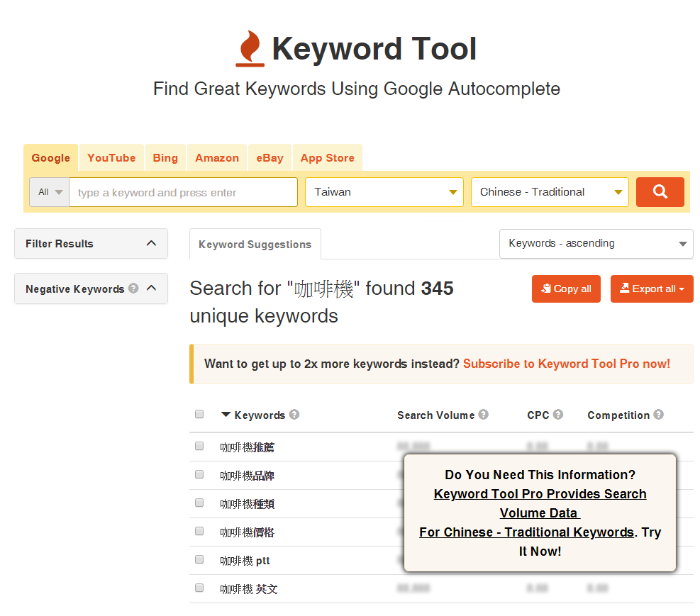Click help icon beside Keywords column header
Image resolution: width=700 pixels, height=616 pixels.
[x=294, y=415]
